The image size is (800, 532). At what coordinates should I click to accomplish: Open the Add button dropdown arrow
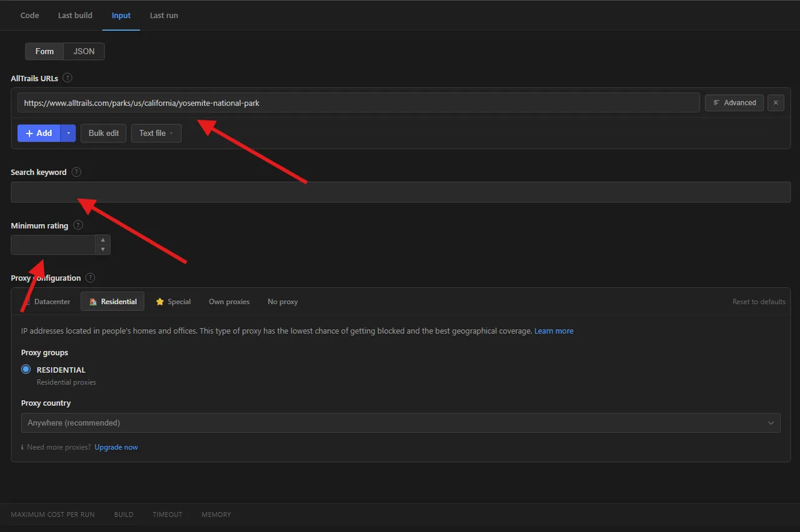[x=68, y=133]
